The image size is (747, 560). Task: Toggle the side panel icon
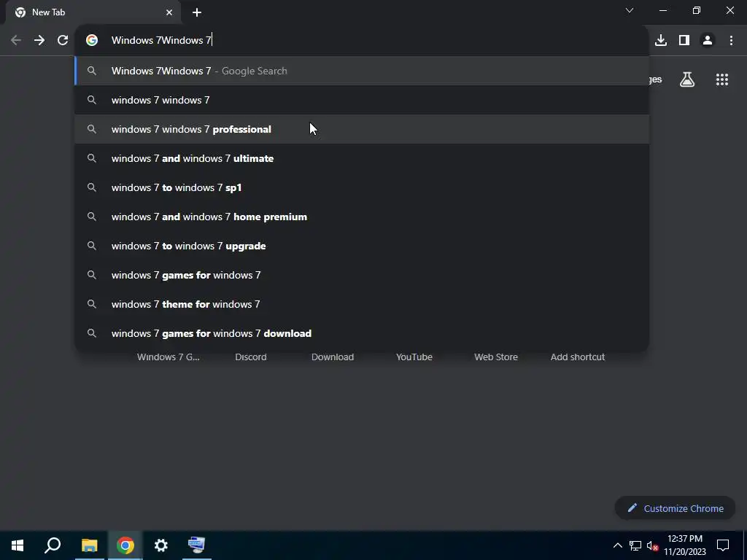pos(684,40)
